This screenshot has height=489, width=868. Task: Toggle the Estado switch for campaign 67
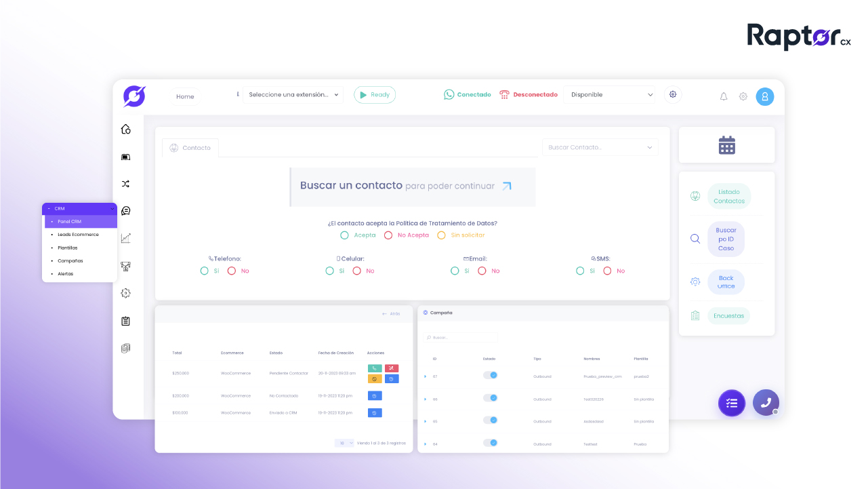tap(491, 375)
